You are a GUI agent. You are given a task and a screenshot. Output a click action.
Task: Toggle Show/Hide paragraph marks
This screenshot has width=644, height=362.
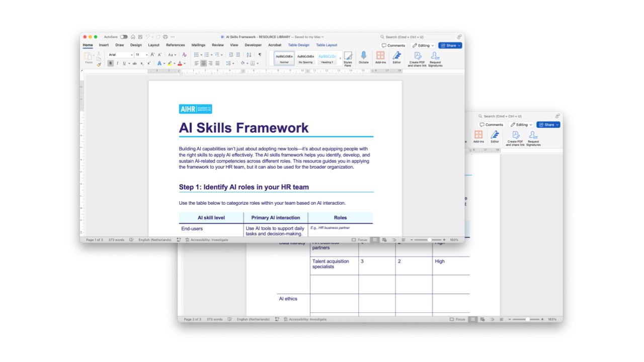(x=260, y=55)
